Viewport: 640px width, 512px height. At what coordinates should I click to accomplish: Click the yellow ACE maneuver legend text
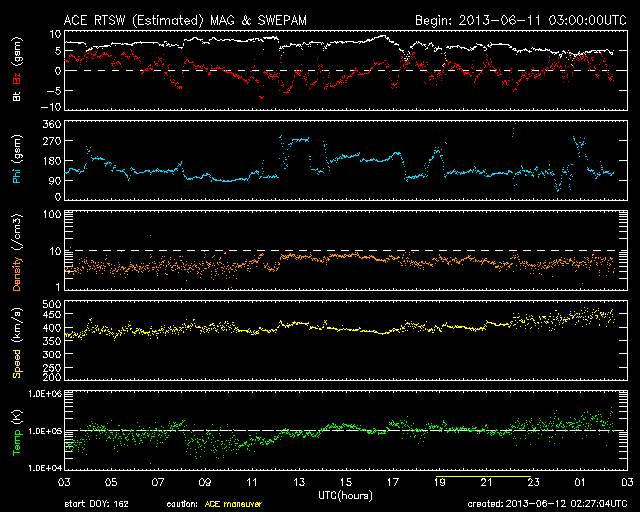pyautogui.click(x=233, y=503)
